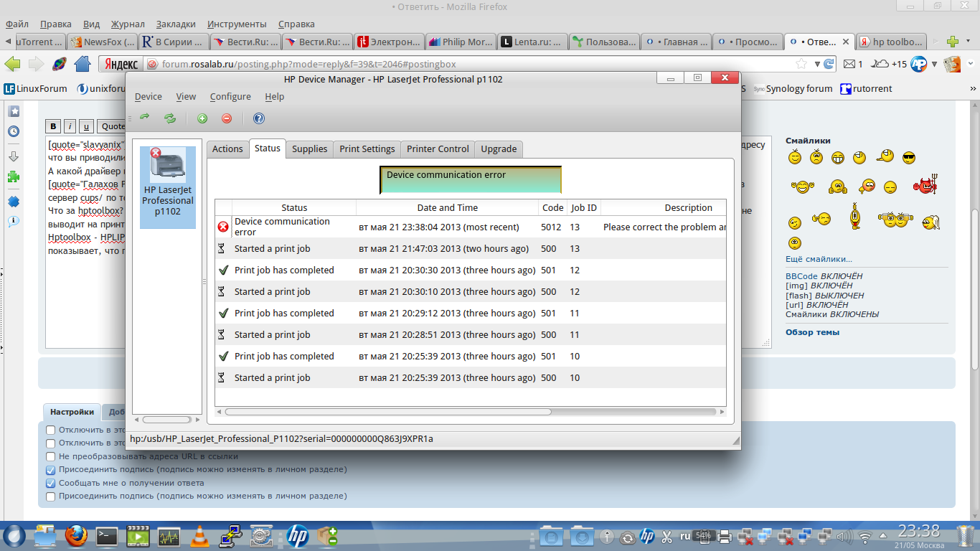Open the address bar history dropdown arrow

(x=816, y=64)
